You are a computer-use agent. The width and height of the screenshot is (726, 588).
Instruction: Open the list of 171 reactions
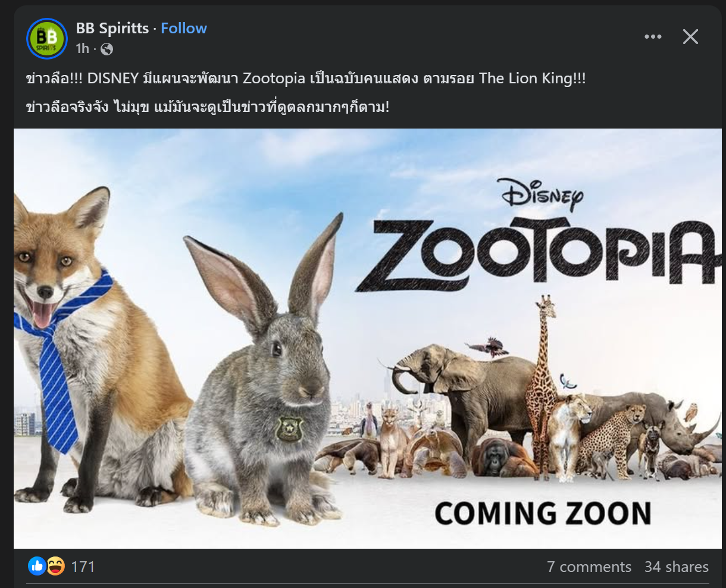[x=83, y=567]
